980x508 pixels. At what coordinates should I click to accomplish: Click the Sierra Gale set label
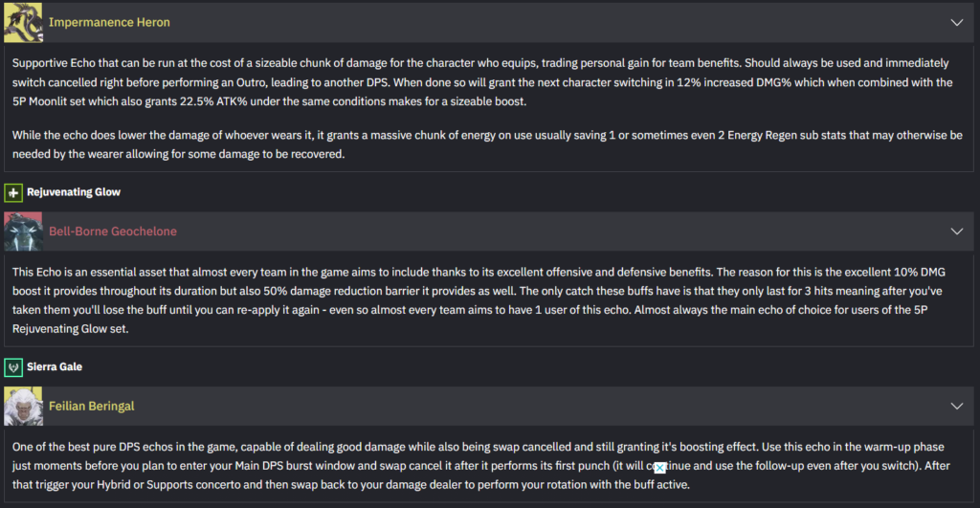pyautogui.click(x=56, y=366)
